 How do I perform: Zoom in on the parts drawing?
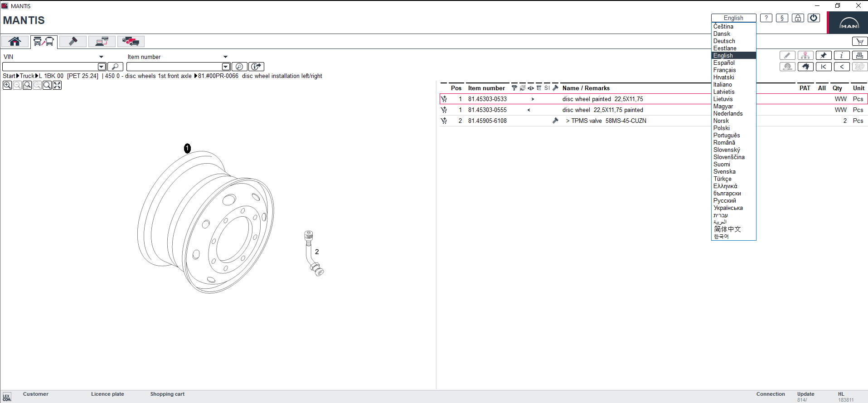tap(7, 85)
